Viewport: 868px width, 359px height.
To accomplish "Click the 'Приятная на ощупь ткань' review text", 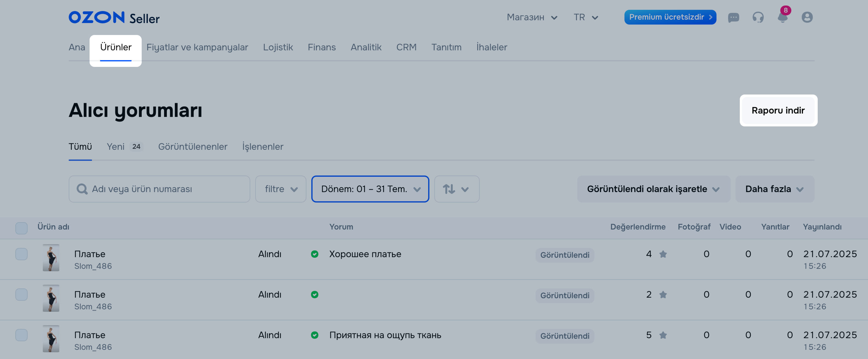I will (385, 335).
